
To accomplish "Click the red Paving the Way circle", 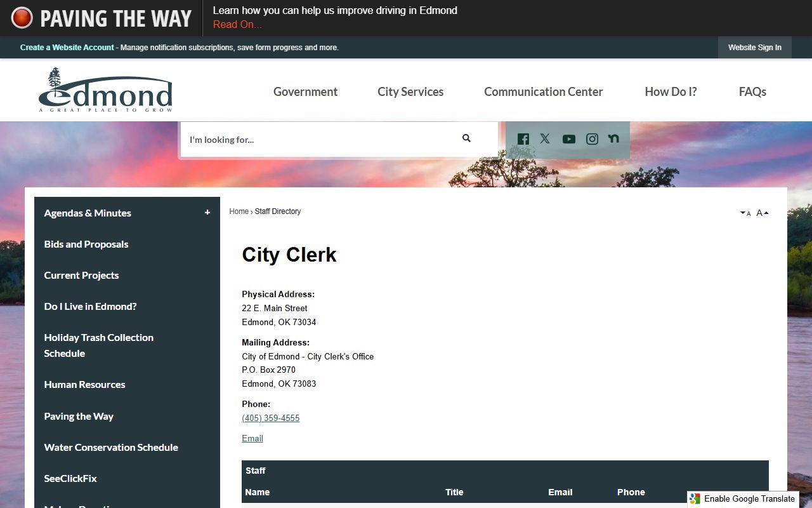I will coord(22,18).
